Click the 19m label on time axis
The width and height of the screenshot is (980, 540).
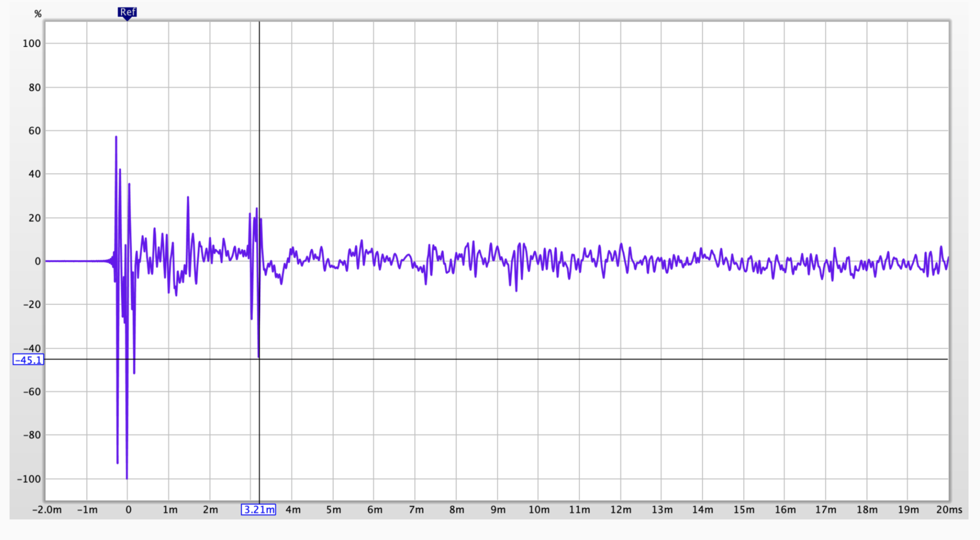tap(908, 509)
